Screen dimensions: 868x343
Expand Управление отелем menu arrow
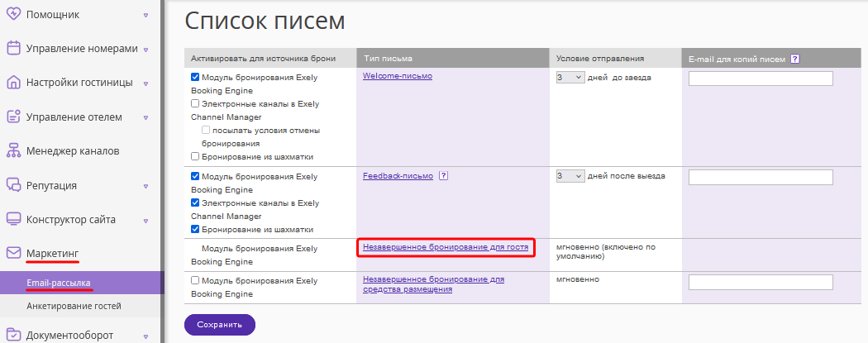click(145, 118)
